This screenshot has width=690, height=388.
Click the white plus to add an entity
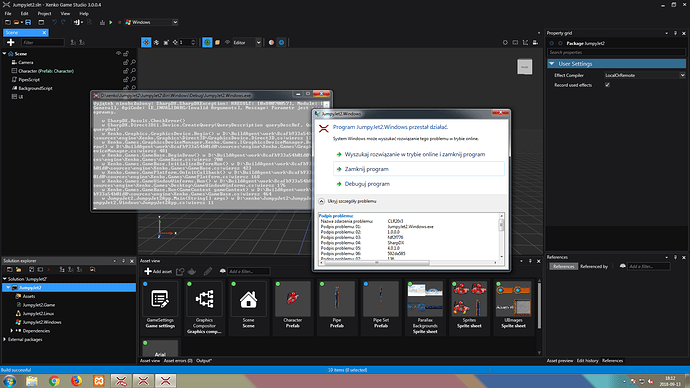pyautogui.click(x=11, y=42)
